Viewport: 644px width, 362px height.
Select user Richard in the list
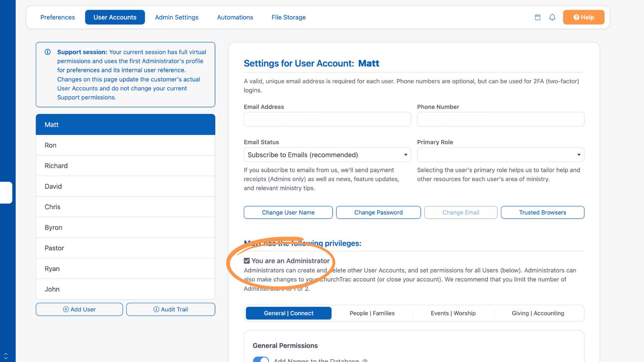126,166
